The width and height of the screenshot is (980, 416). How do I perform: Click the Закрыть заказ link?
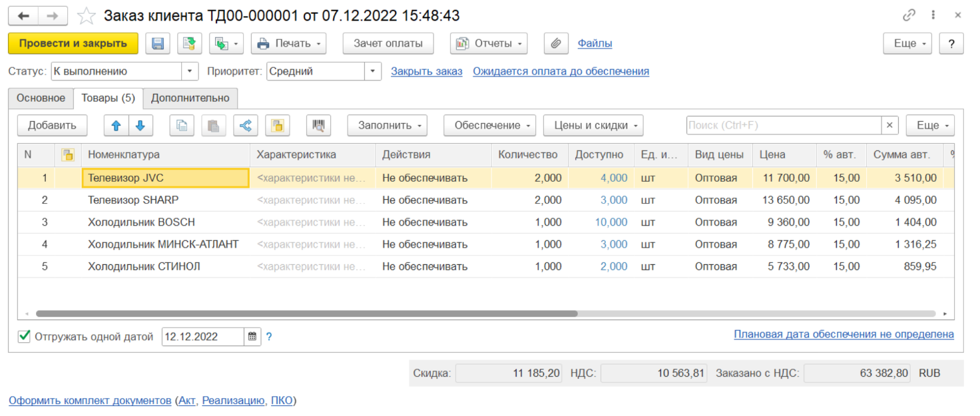pos(426,71)
